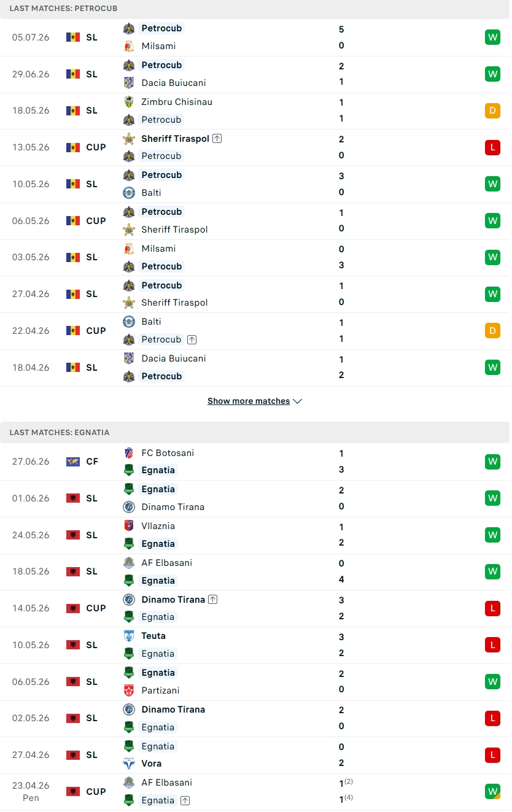Click the Moldova flag on 29.06.26 match
The height and width of the screenshot is (812, 512).
click(73, 74)
